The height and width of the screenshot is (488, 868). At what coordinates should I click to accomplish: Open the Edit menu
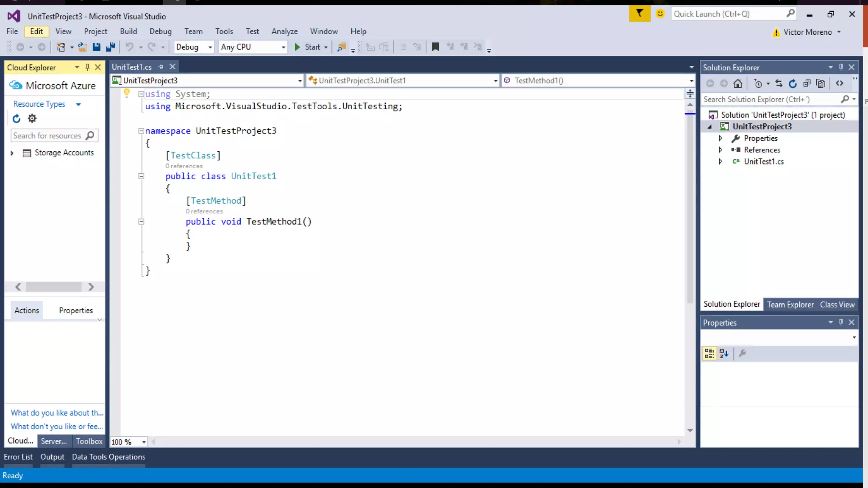tap(36, 31)
